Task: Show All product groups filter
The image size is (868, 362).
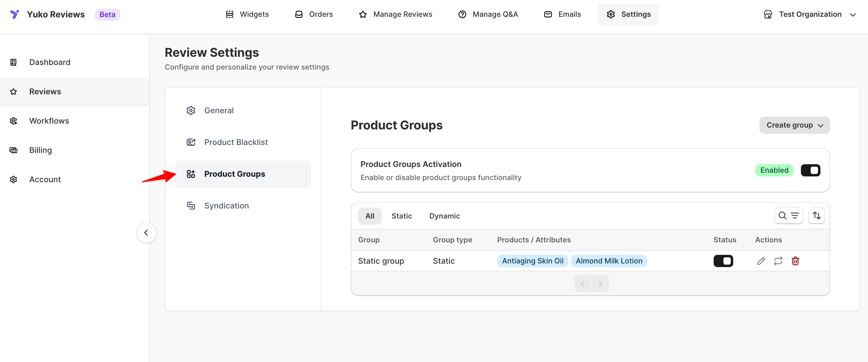Action: (x=370, y=216)
